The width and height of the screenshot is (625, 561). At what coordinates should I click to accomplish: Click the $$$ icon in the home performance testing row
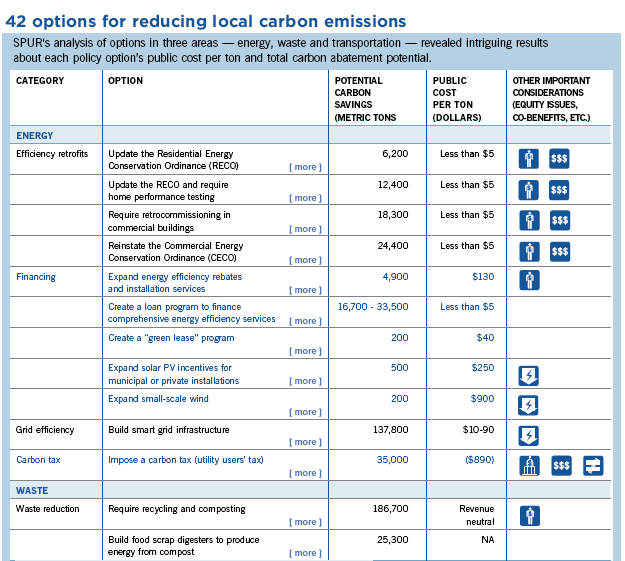559,190
